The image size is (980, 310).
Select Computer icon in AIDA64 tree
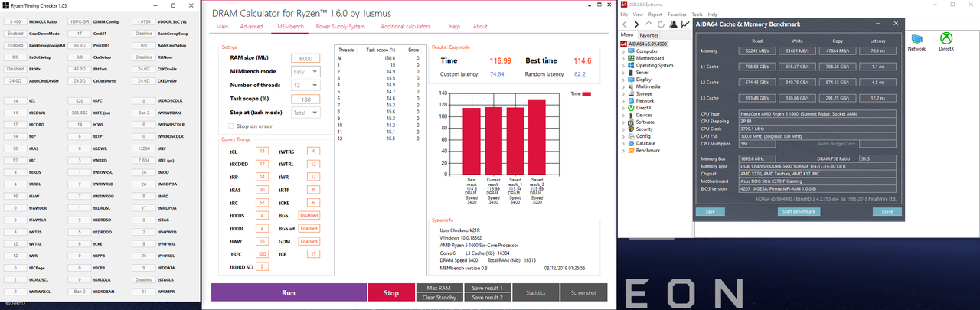point(632,51)
